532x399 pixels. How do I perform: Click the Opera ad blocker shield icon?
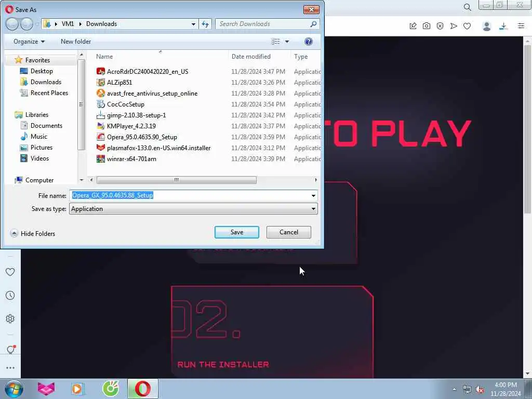point(440,26)
